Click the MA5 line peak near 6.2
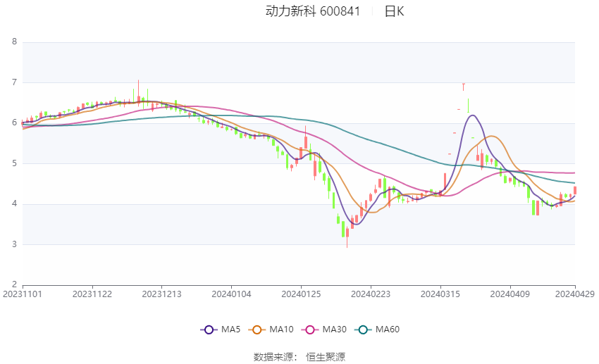Viewport: 599px width, 364px height. [x=473, y=115]
